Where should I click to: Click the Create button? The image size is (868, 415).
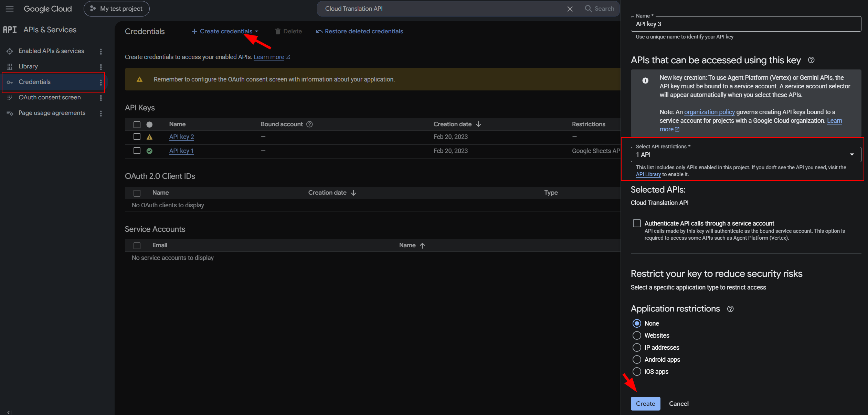645,404
